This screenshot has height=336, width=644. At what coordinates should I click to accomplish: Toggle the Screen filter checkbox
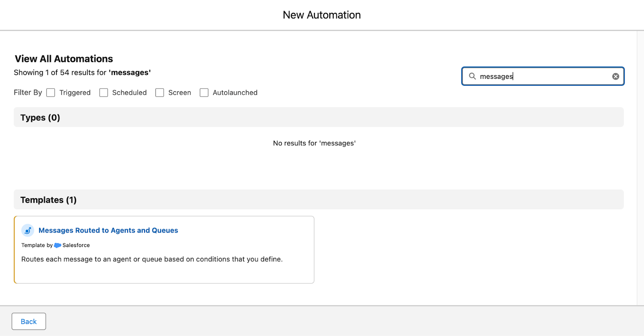(160, 93)
